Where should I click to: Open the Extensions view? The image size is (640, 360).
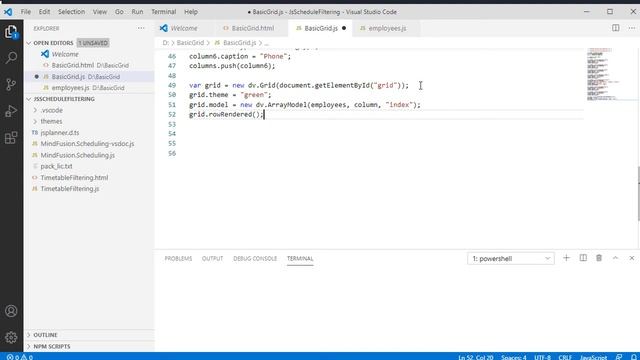[x=11, y=138]
